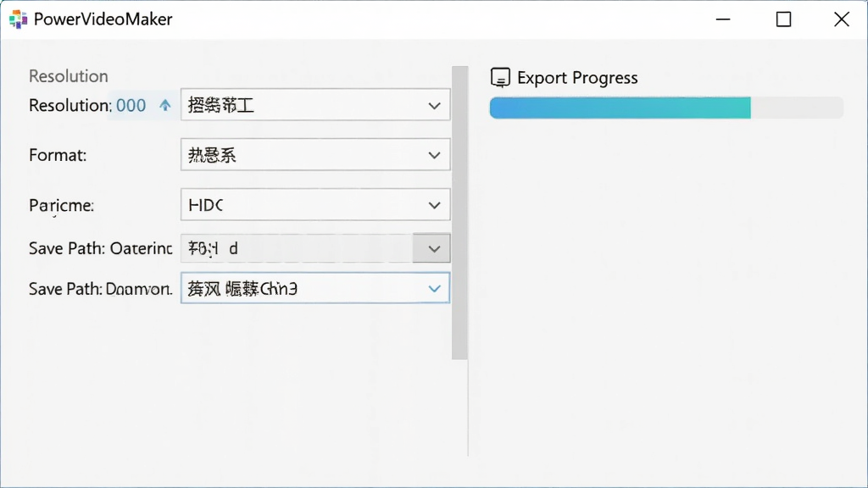Click the Export Progress bar

[x=666, y=108]
